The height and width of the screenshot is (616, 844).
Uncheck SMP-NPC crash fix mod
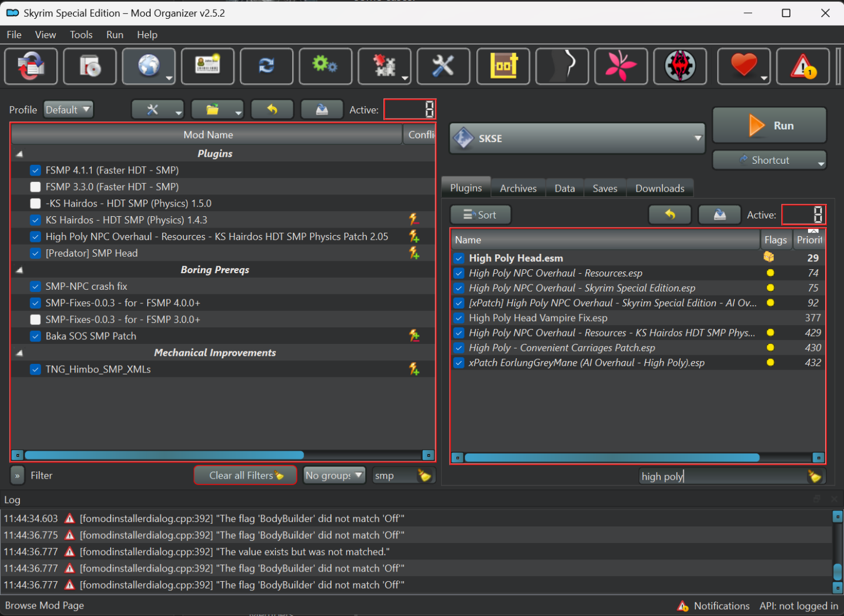(x=35, y=286)
